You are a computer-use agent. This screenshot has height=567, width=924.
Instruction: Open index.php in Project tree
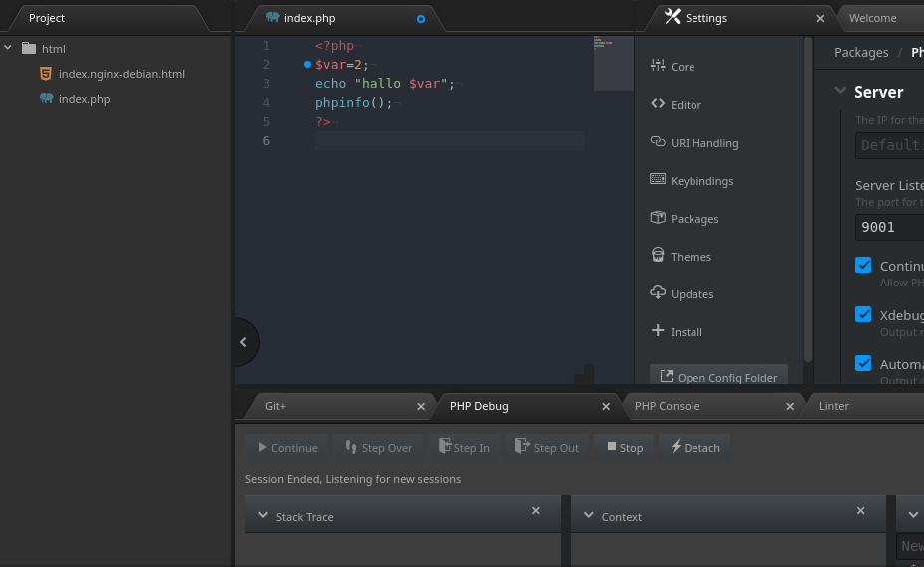point(84,99)
